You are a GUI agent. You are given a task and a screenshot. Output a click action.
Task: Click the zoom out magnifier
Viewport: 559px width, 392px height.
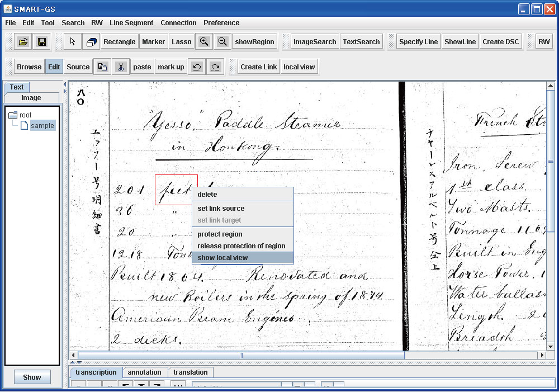coord(222,42)
